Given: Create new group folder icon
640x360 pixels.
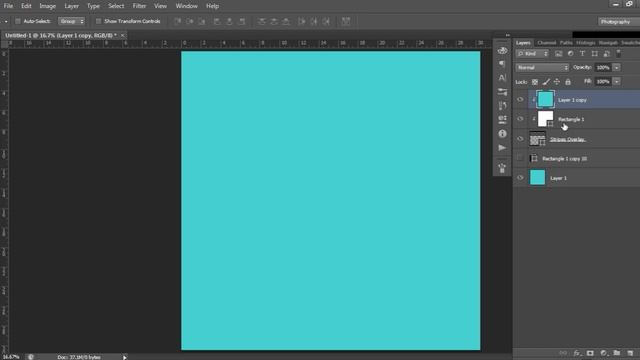Looking at the screenshot, I should coord(617,353).
